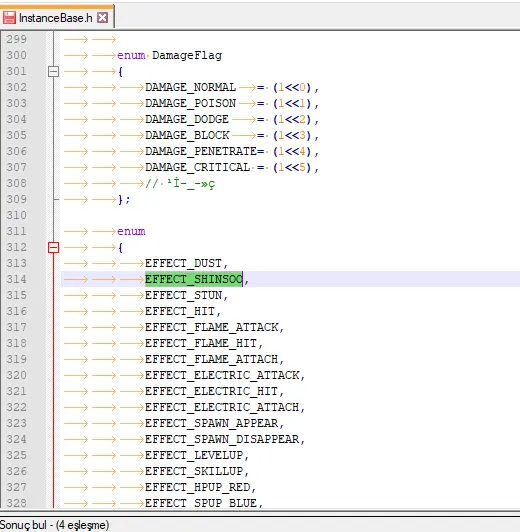Viewport: 520px width, 532px height.
Task: Click the DAMAGE_NORMAL enum entry
Action: (190, 87)
